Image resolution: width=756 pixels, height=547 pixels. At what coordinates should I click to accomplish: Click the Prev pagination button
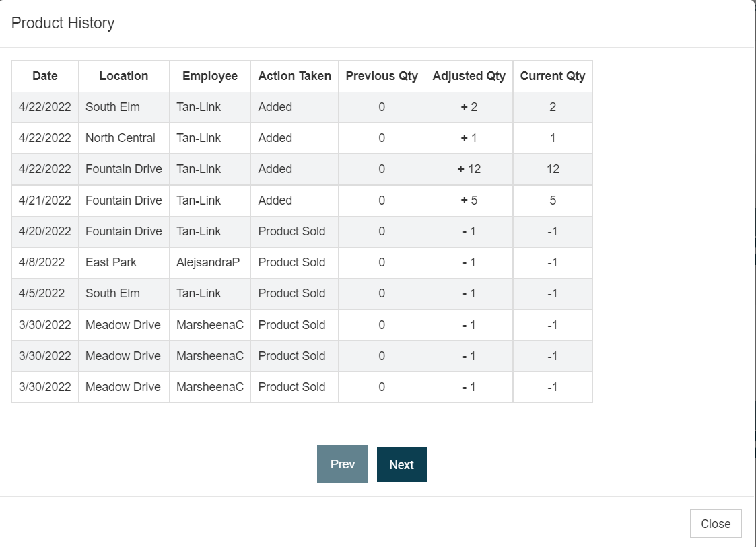click(x=343, y=464)
